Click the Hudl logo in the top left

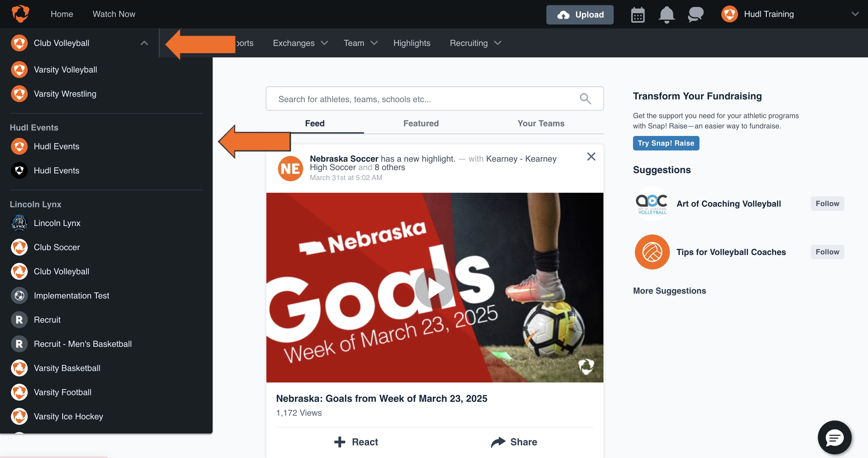tap(19, 14)
